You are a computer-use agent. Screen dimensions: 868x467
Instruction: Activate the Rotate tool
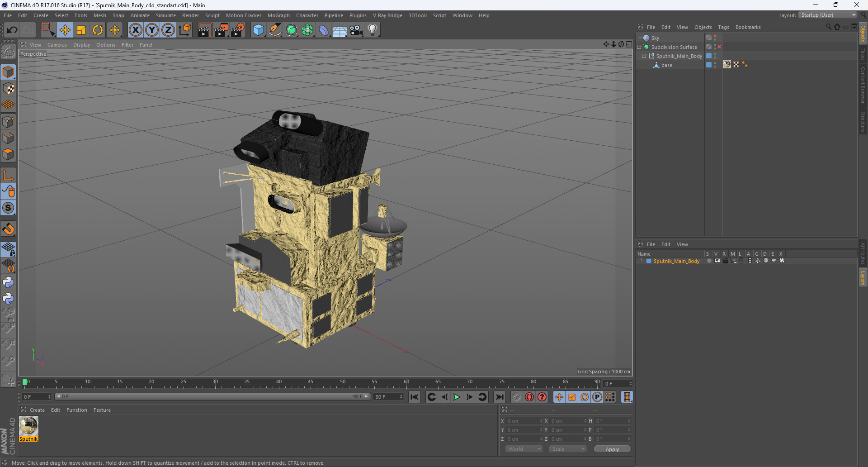[98, 30]
